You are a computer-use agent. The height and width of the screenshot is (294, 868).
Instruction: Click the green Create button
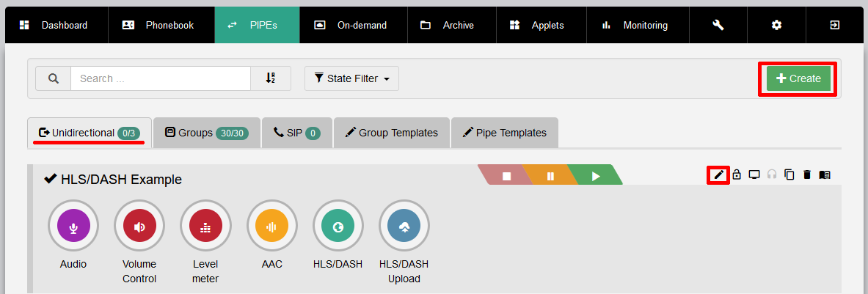click(798, 78)
